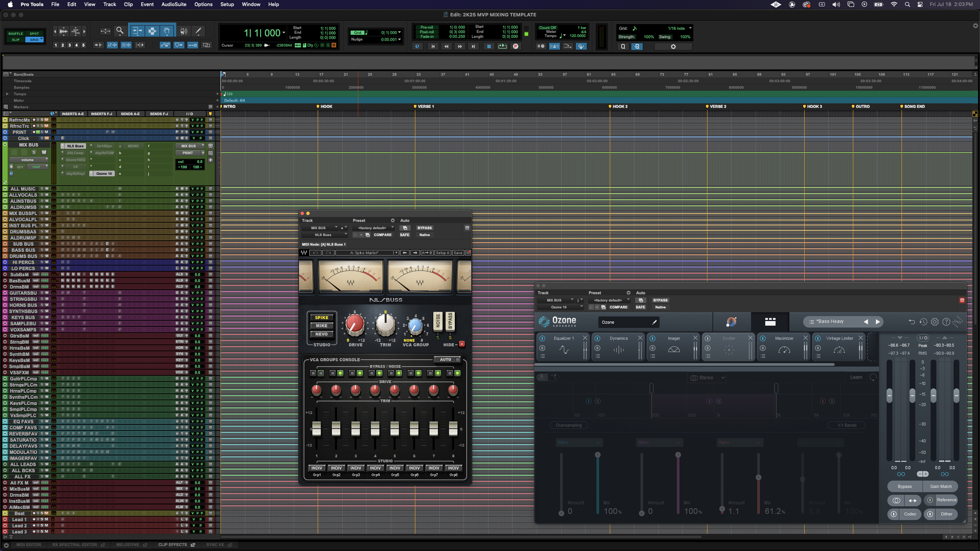Enable Shuffle edit mode

point(16,34)
